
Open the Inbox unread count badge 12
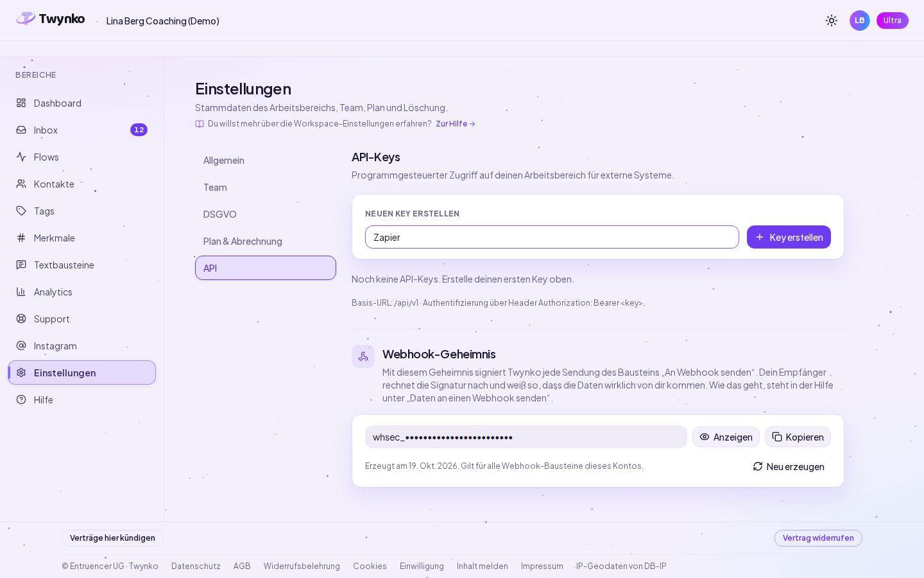pos(139,130)
